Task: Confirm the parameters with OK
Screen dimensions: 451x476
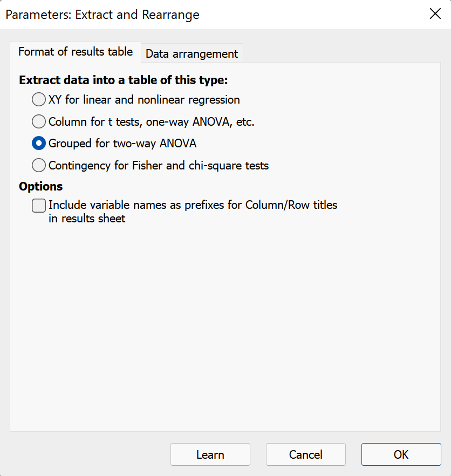Action: (x=401, y=454)
